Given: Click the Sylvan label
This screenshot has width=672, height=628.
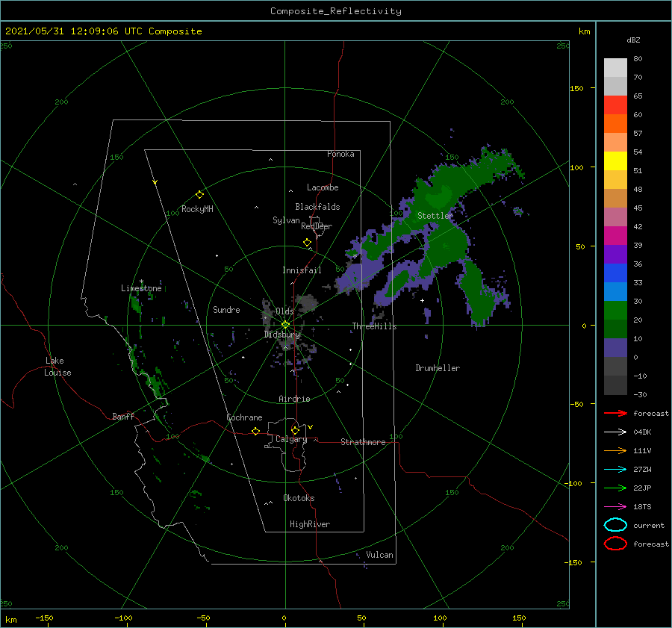Looking at the screenshot, I should (286, 220).
